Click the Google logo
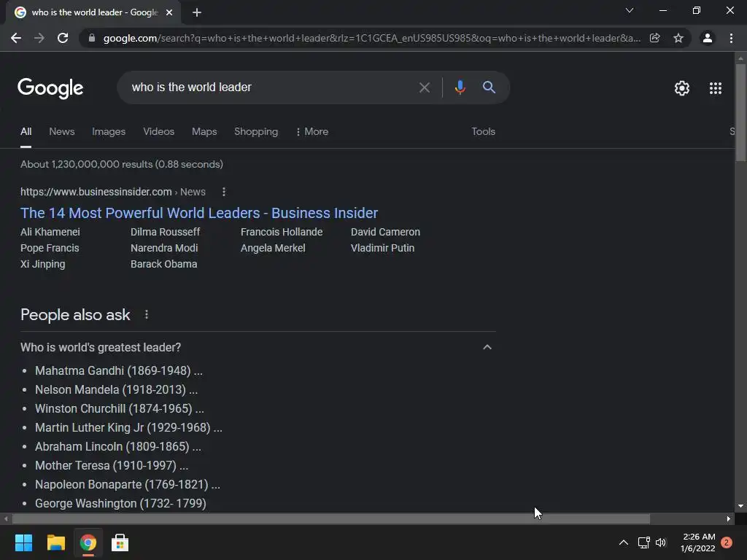 (x=50, y=88)
